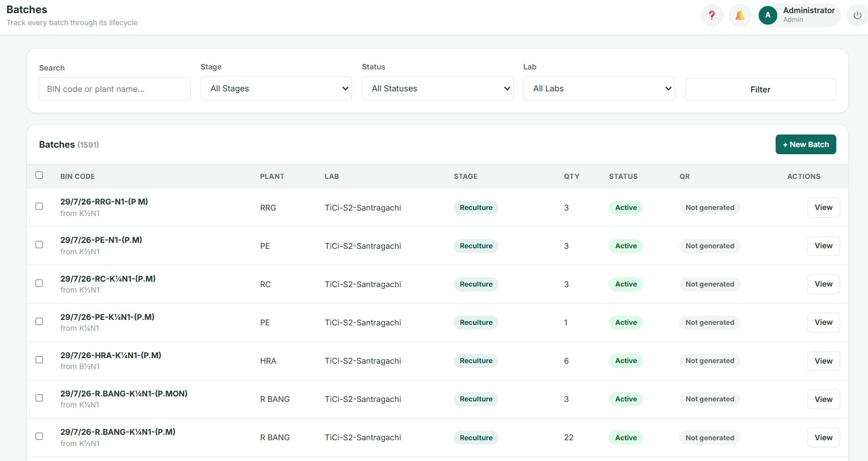The height and width of the screenshot is (461, 868).
Task: Click the Batches page title
Action: point(27,10)
